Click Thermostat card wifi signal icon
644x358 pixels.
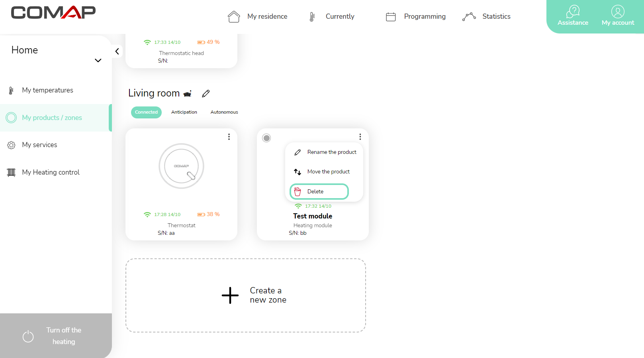147,214
